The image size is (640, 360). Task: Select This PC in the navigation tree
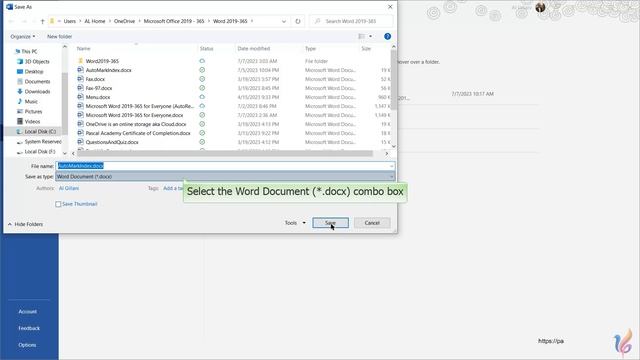point(29,51)
